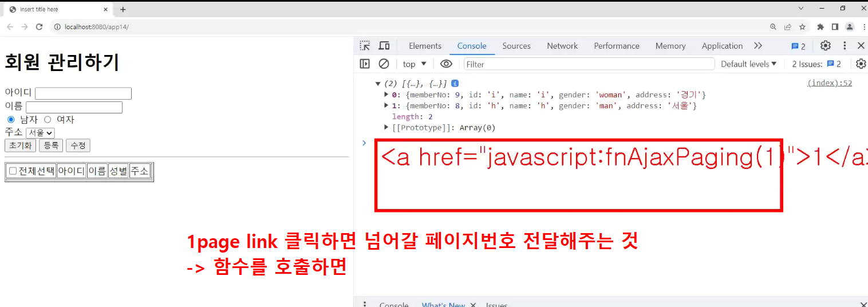Select the Issues drawer tab

coord(496,305)
